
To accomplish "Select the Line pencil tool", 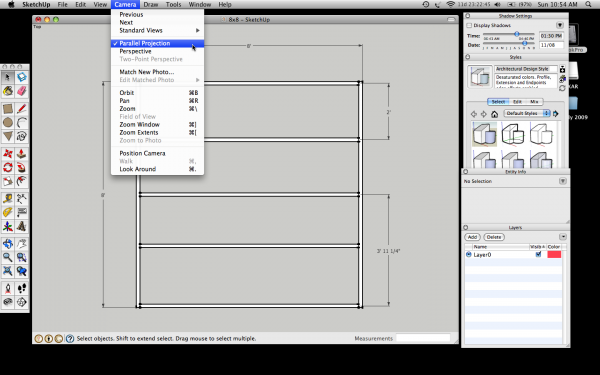I will (22, 109).
